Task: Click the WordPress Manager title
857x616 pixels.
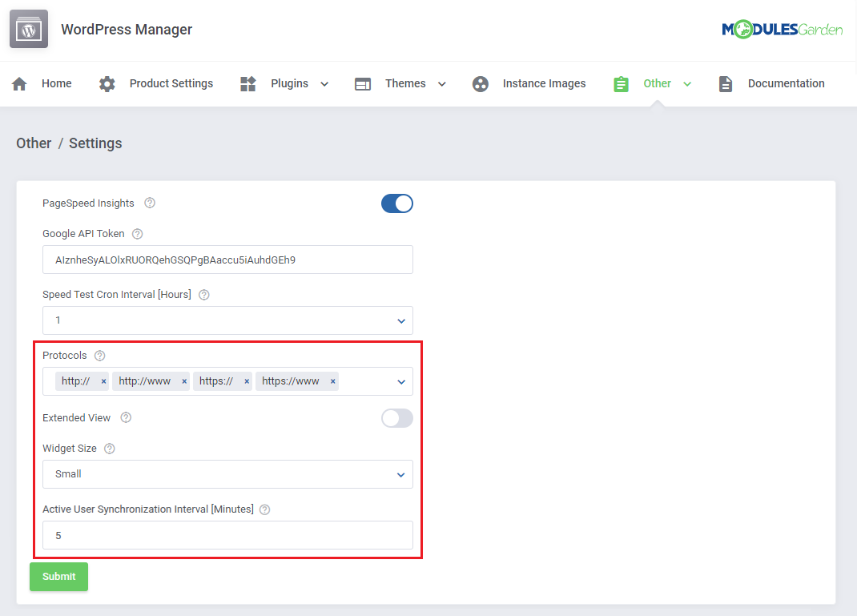Action: pos(127,30)
